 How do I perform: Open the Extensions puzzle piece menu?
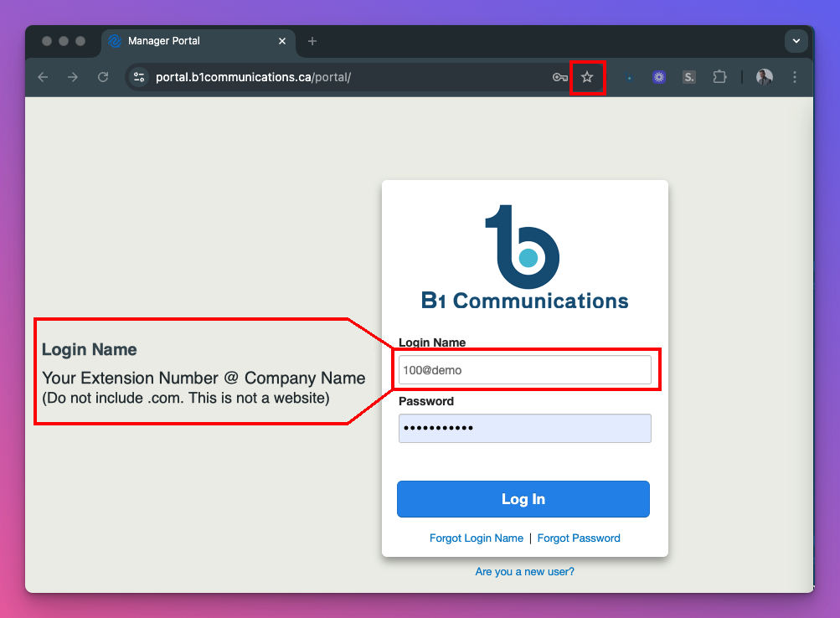click(x=719, y=77)
